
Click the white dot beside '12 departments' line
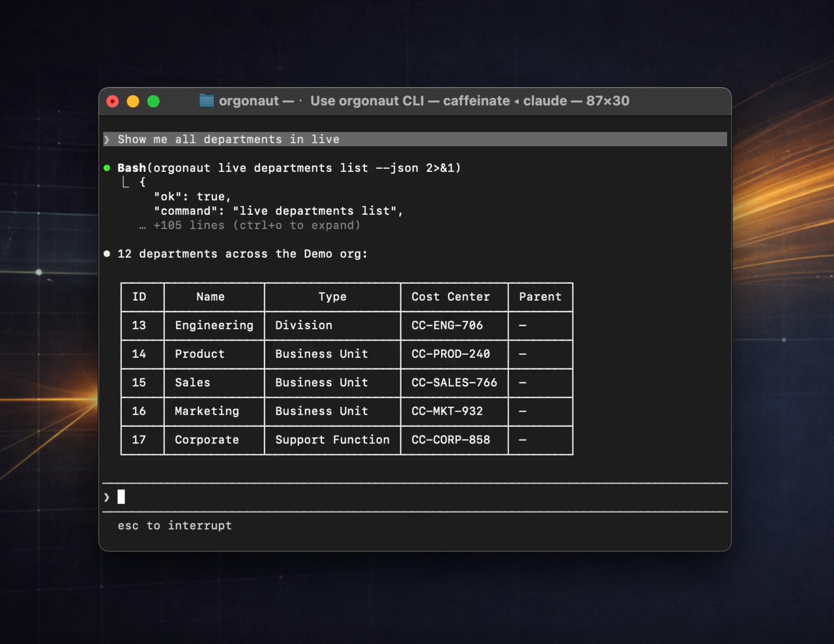(107, 254)
